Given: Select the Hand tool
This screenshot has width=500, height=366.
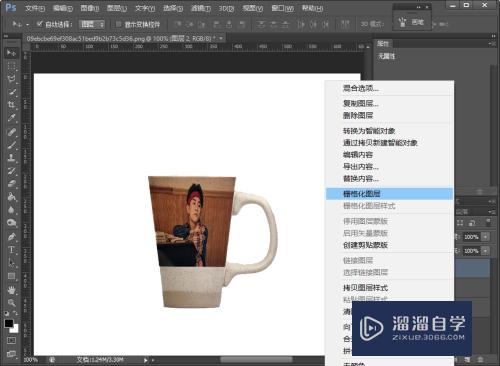Looking at the screenshot, I should tap(11, 290).
